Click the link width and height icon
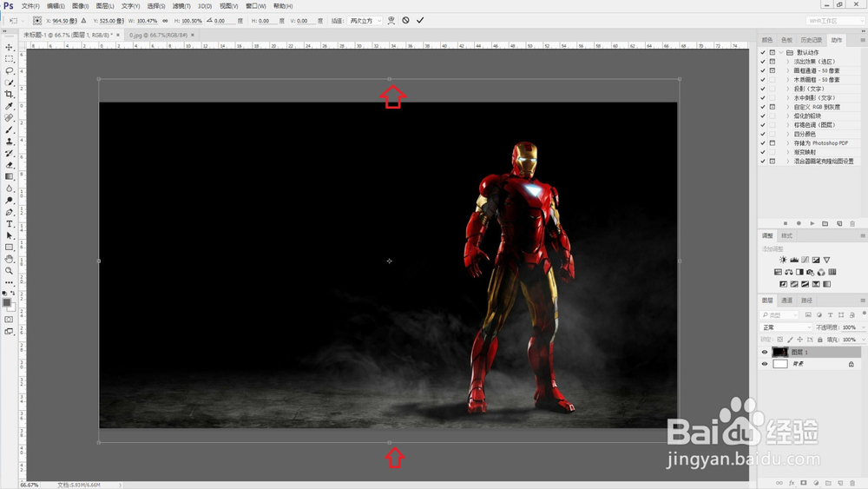This screenshot has height=489, width=868. (165, 21)
